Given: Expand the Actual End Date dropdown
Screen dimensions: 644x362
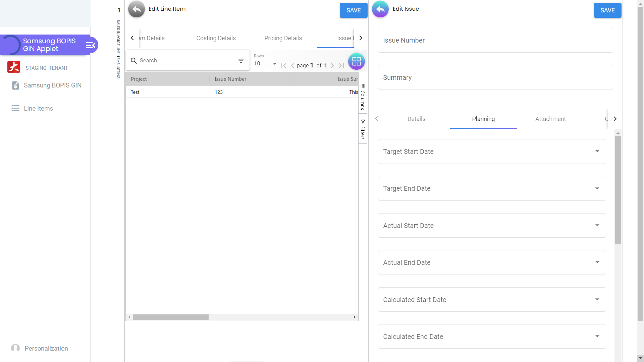Looking at the screenshot, I should tap(597, 262).
